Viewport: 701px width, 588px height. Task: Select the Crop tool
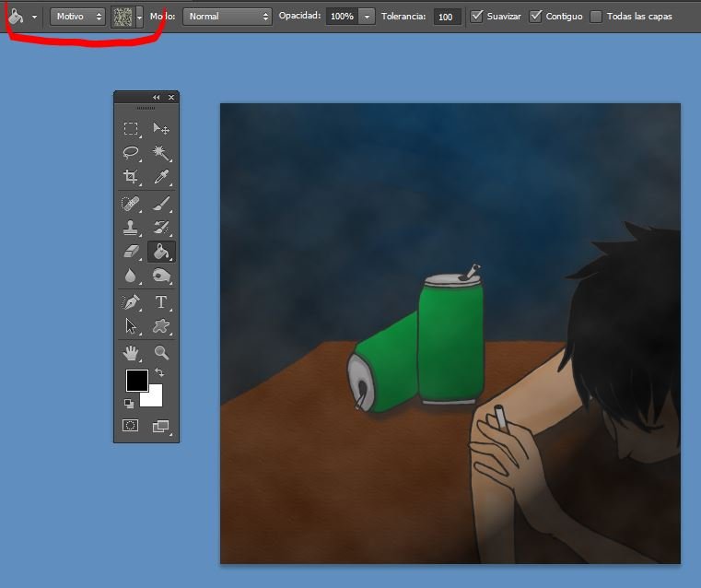coord(131,177)
